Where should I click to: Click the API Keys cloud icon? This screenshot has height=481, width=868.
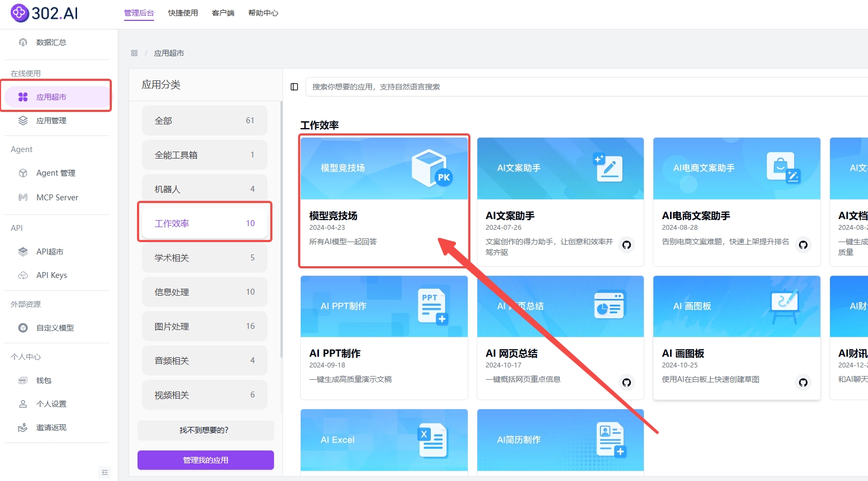pyautogui.click(x=23, y=275)
